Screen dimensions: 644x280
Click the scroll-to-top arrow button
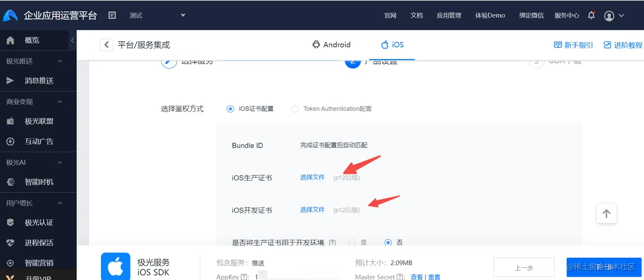click(x=607, y=214)
